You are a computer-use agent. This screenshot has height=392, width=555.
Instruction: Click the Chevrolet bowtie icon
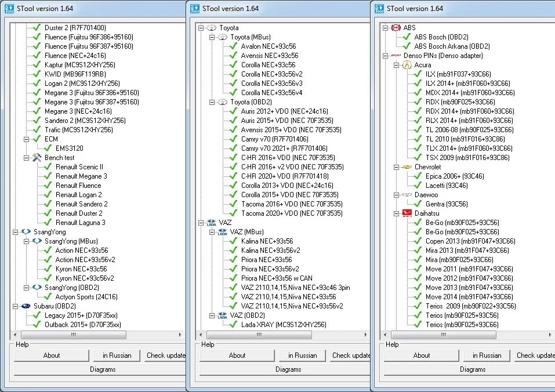point(407,167)
